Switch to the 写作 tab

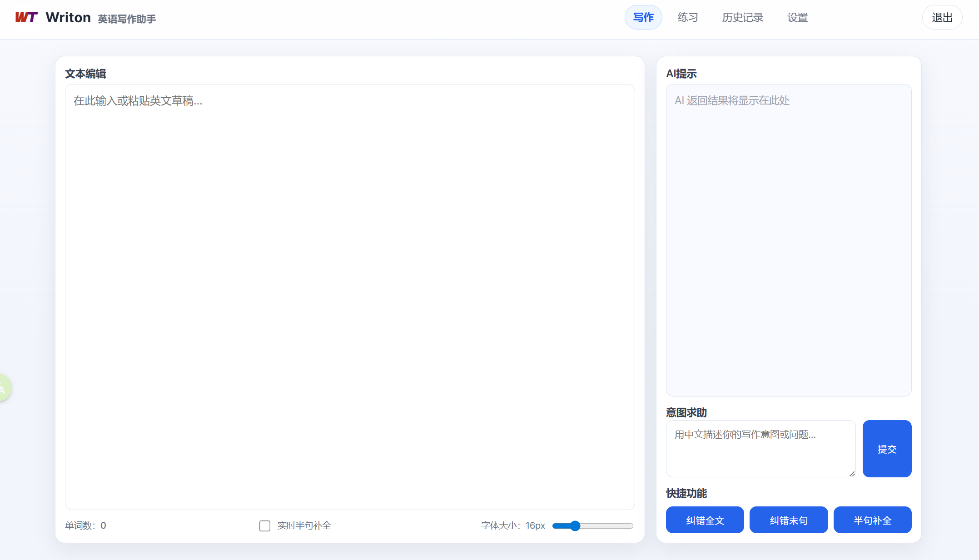(643, 18)
